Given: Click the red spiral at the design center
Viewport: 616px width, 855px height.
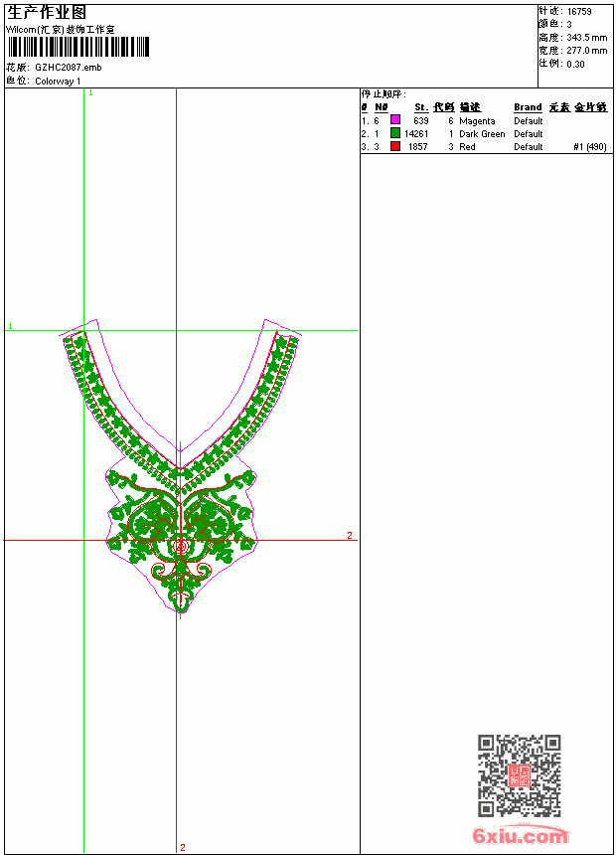Looking at the screenshot, I should click(x=181, y=545).
